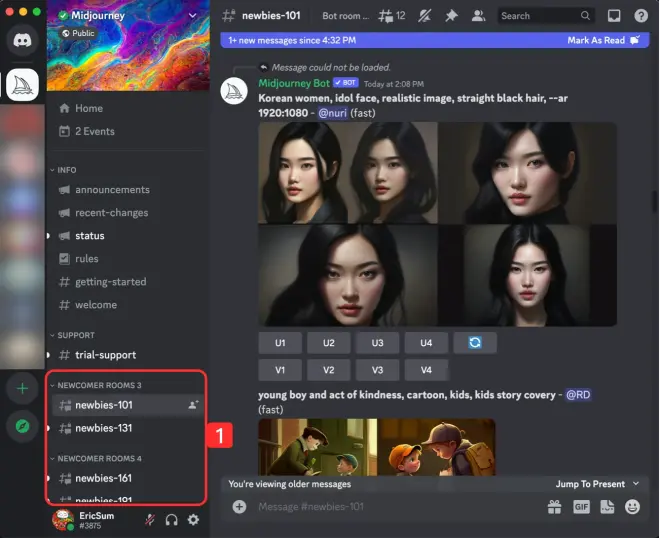The height and width of the screenshot is (538, 660).
Task: Toggle the member list visibility
Action: (x=479, y=16)
